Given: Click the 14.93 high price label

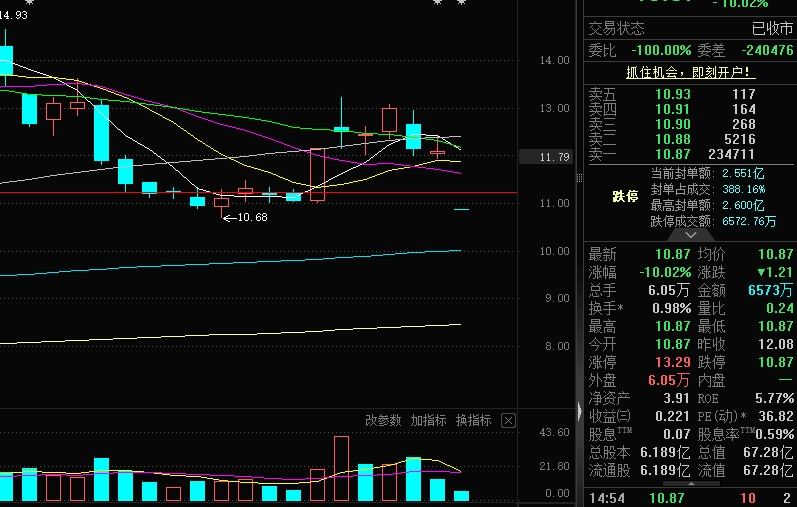Looking at the screenshot, I should click(14, 15).
